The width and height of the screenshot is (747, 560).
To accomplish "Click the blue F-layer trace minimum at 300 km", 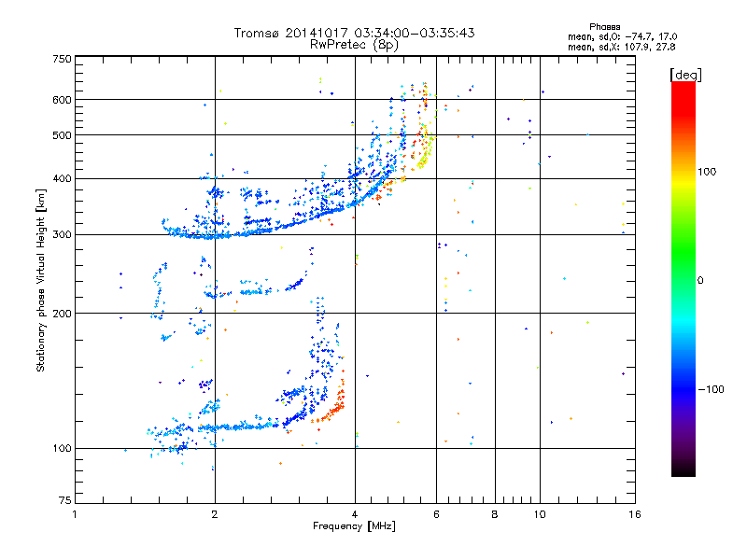I will tap(209, 236).
